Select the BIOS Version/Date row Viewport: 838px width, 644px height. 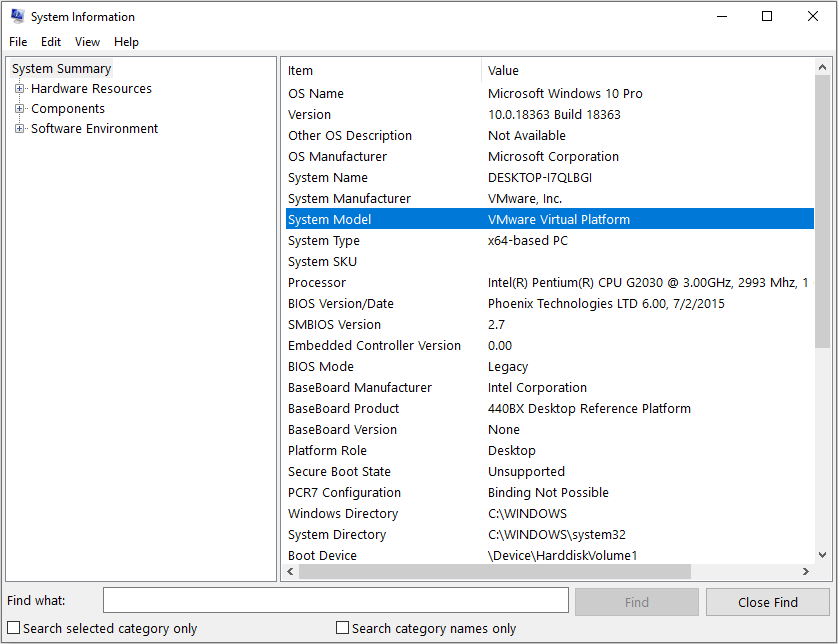click(x=550, y=304)
